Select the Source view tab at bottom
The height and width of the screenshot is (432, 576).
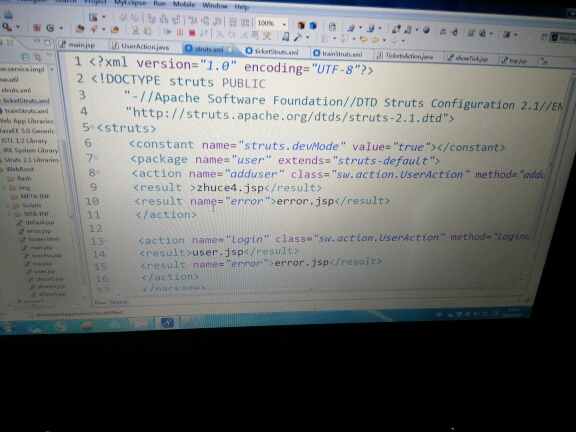click(x=118, y=302)
